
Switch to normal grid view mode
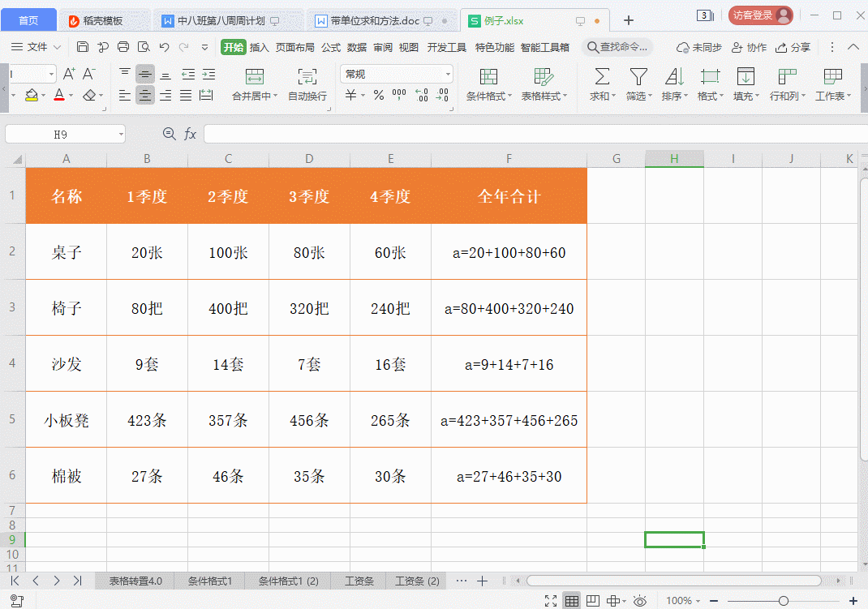[572, 601]
